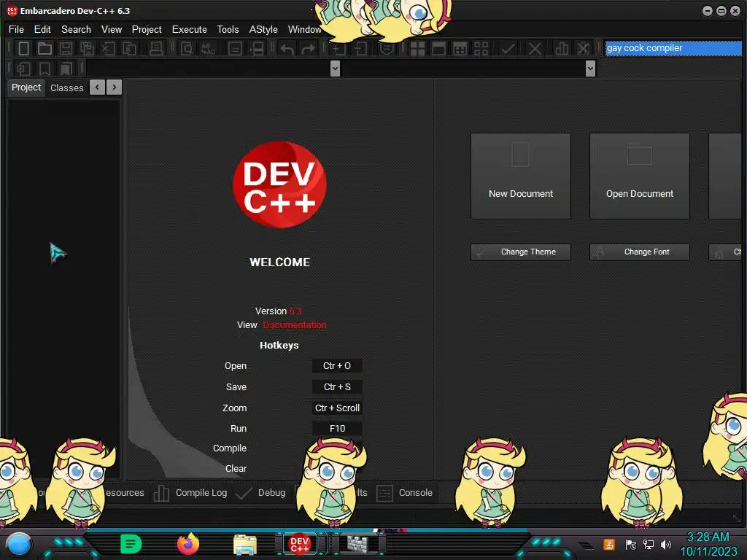747x560 pixels.
Task: Click the Print toolbar icon
Action: point(156,48)
